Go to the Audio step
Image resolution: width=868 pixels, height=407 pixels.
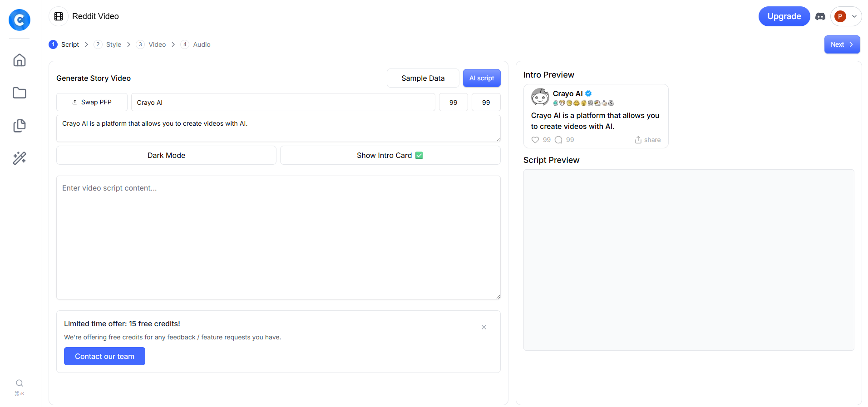[201, 44]
